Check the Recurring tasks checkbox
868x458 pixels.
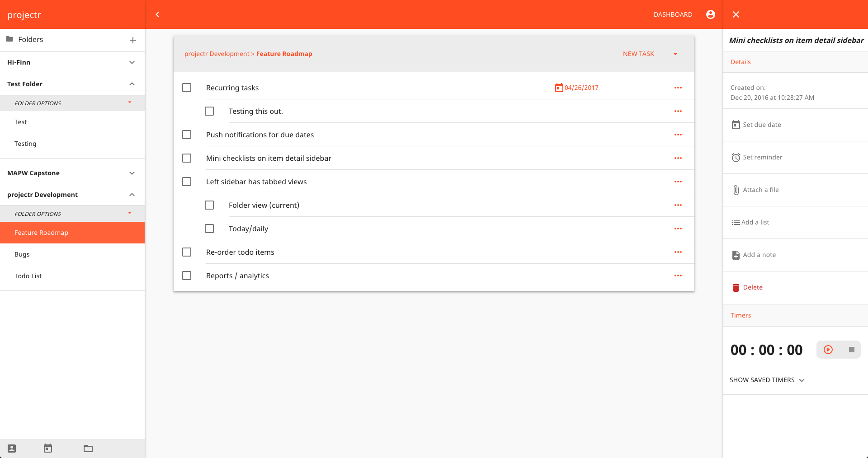(x=187, y=88)
